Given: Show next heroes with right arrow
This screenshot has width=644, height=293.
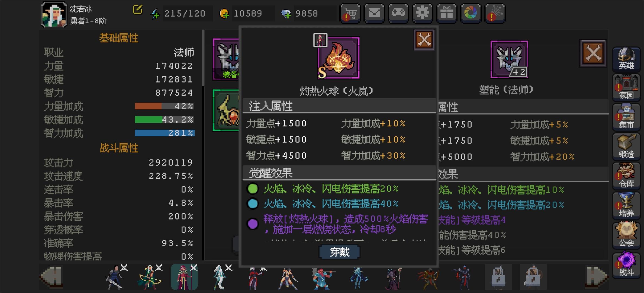Looking at the screenshot, I should 597,277.
